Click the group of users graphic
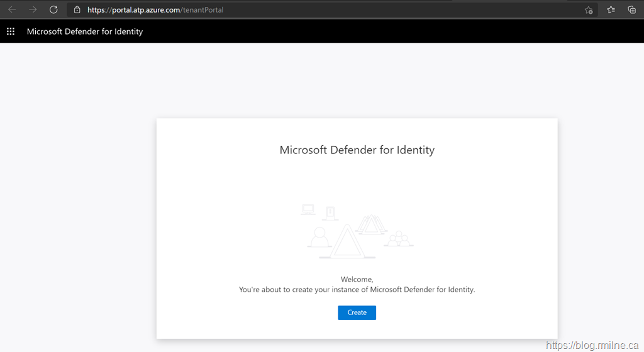Viewport: 644px width, 352px height. [x=397, y=239]
